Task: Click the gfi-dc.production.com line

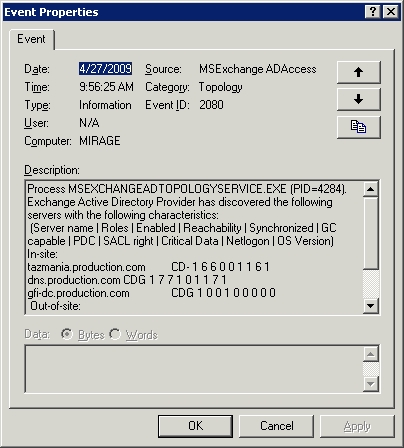Action: [152, 293]
